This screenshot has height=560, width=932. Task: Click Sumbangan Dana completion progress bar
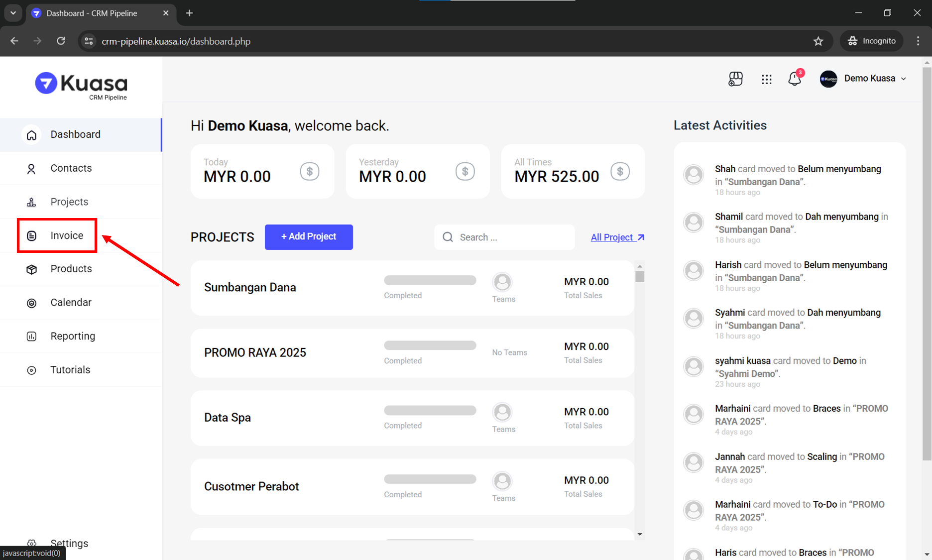(x=430, y=281)
